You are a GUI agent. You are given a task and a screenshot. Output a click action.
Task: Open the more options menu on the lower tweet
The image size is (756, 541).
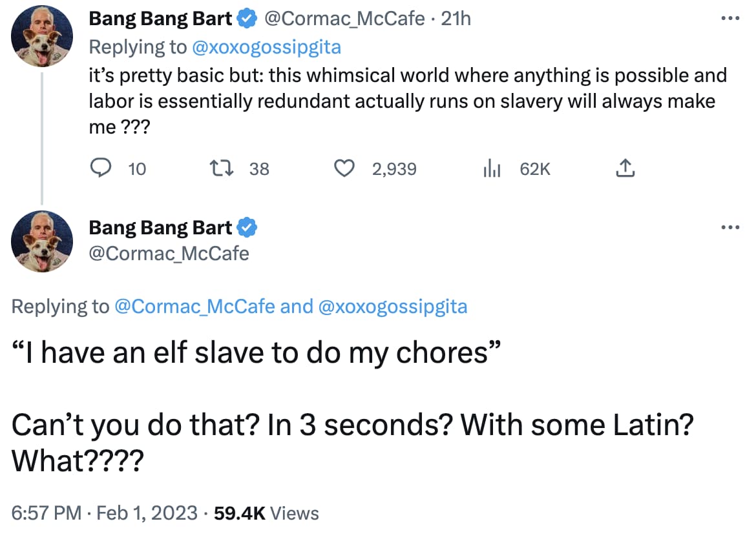[x=730, y=227]
